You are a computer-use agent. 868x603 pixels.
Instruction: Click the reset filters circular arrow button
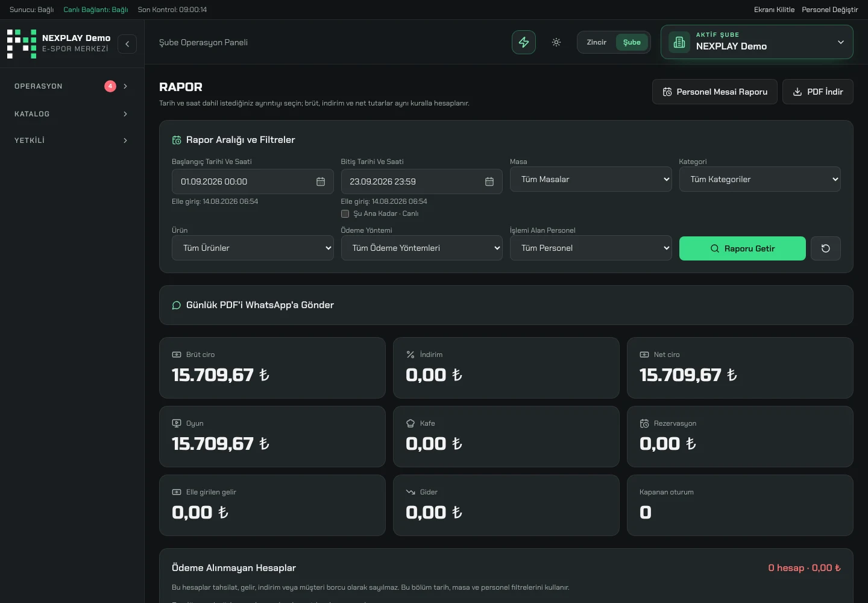tap(826, 248)
